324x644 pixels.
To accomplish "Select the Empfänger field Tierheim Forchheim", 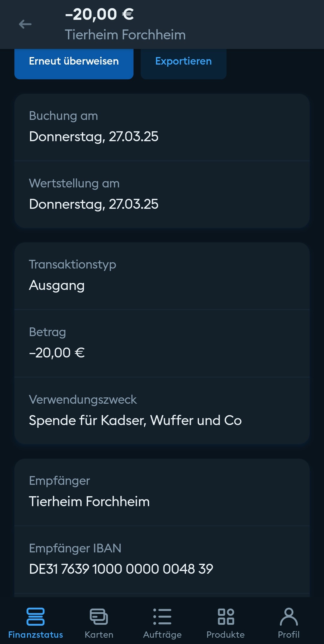I will (89, 501).
